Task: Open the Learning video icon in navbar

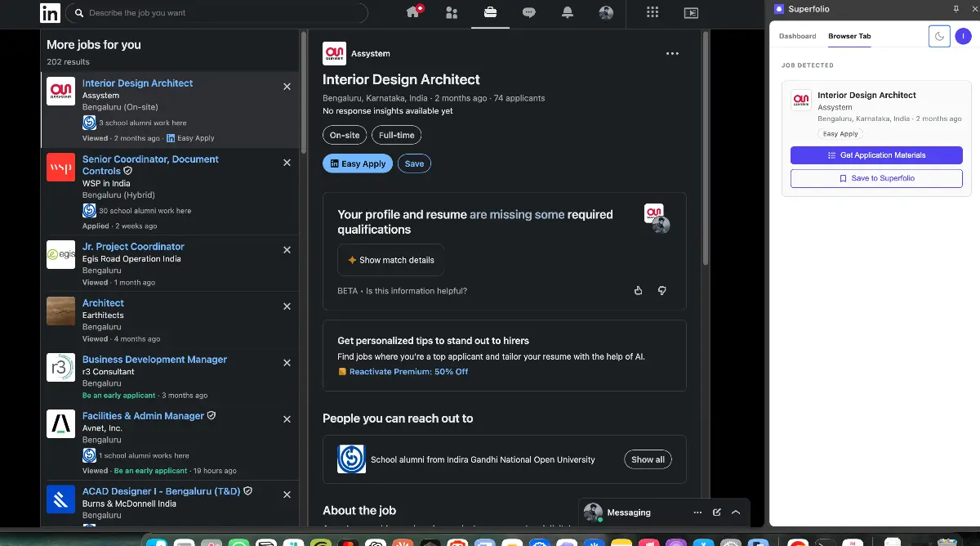Action: pyautogui.click(x=690, y=12)
